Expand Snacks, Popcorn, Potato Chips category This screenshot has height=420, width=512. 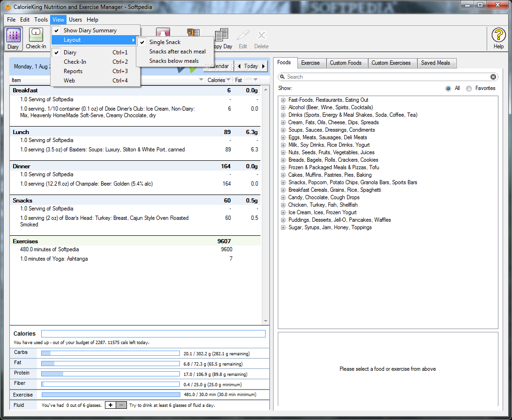[283, 183]
